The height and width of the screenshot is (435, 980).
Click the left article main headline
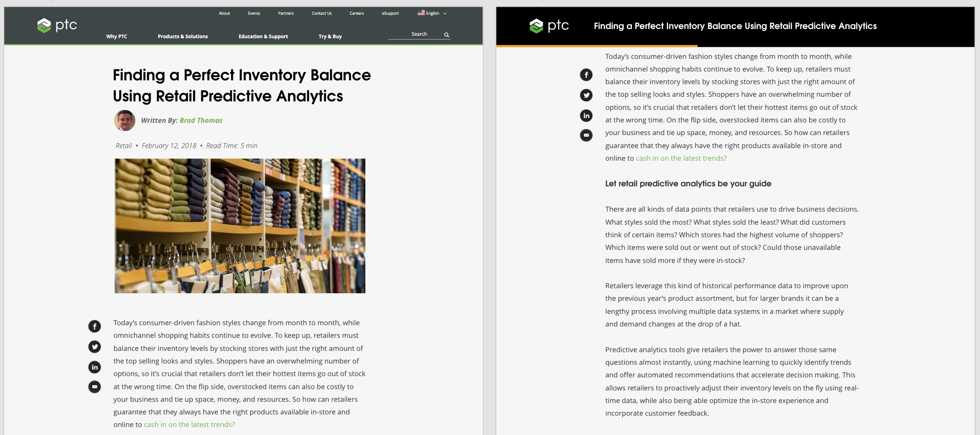242,85
